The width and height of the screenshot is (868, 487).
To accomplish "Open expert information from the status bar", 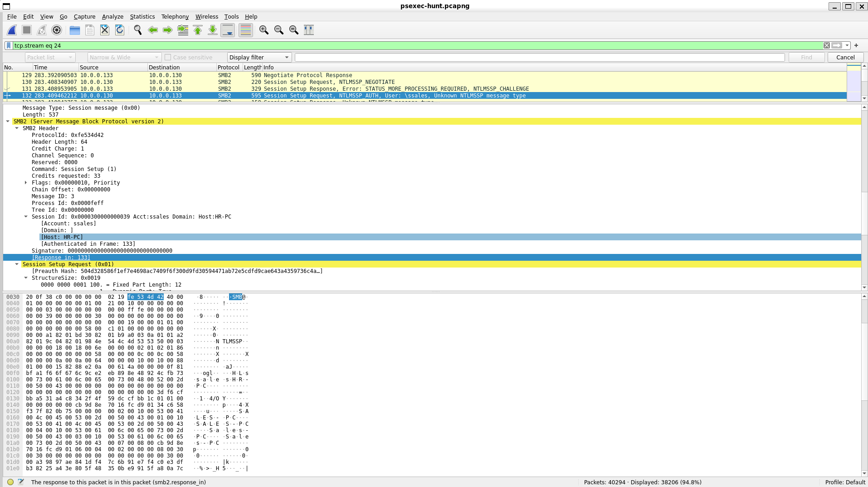I will (x=10, y=482).
